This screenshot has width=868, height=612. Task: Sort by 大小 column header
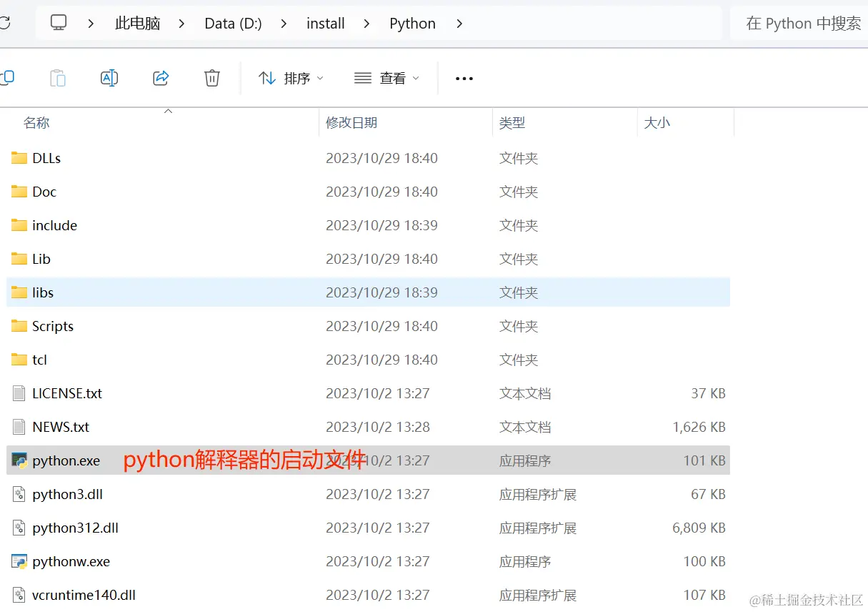point(657,123)
